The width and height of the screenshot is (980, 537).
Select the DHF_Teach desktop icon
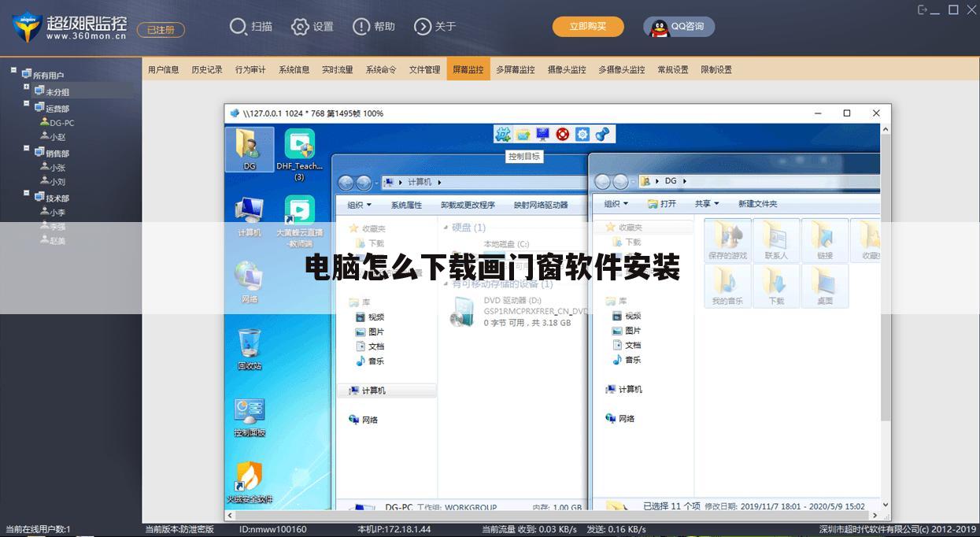coord(299,155)
